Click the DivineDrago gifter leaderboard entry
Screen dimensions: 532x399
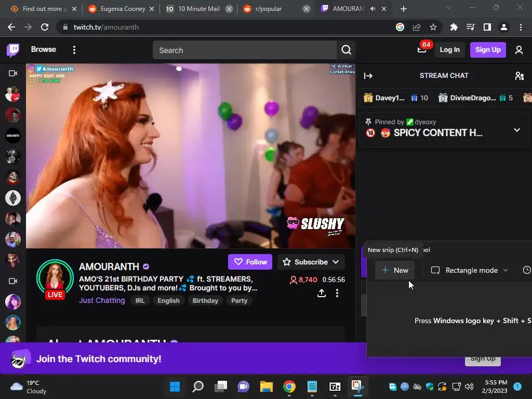pos(475,98)
